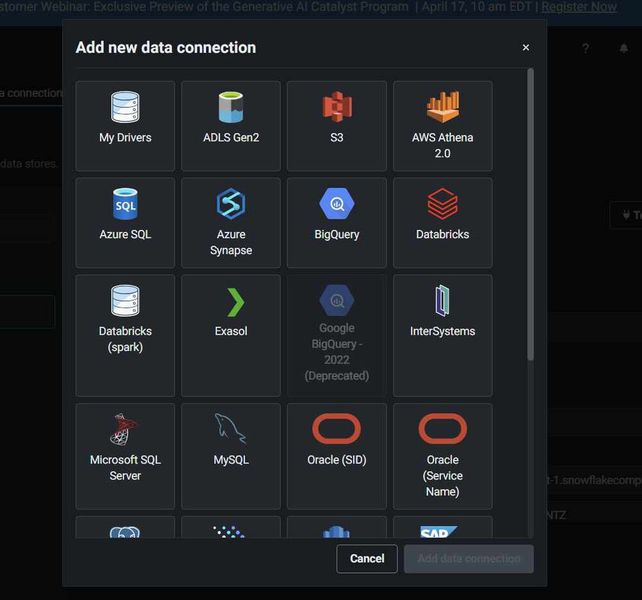The height and width of the screenshot is (600, 642).
Task: Pick the MySQL dolphin tile
Action: pyautogui.click(x=231, y=456)
